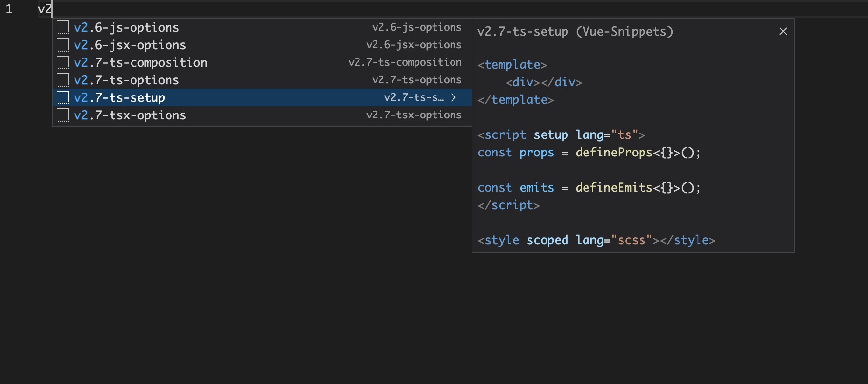Image resolution: width=868 pixels, height=384 pixels.
Task: Click snippet icon beside v2.6-jsx-options
Action: (63, 45)
